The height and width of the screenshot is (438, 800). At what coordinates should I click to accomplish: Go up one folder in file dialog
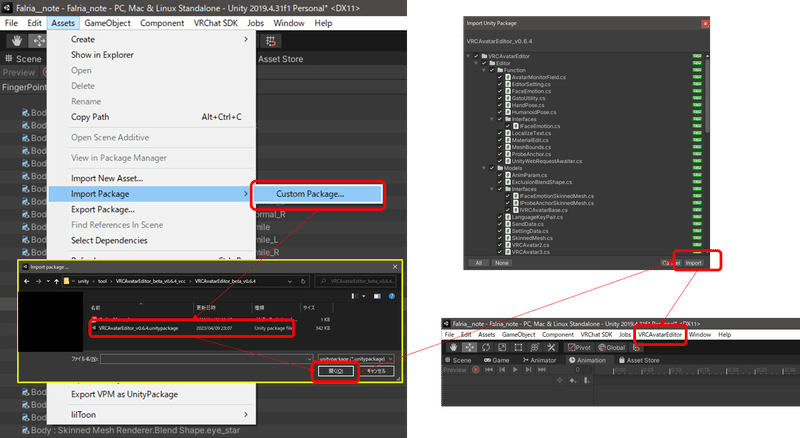coord(56,281)
